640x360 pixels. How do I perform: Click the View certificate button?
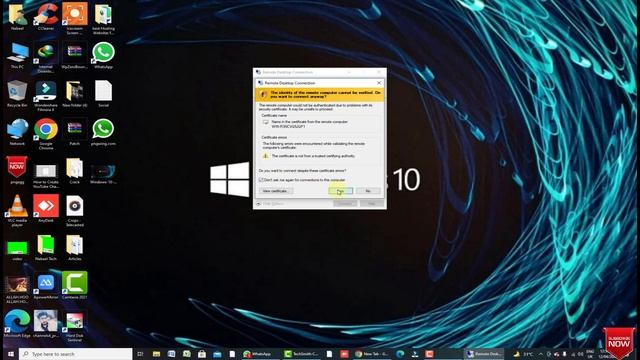276,191
